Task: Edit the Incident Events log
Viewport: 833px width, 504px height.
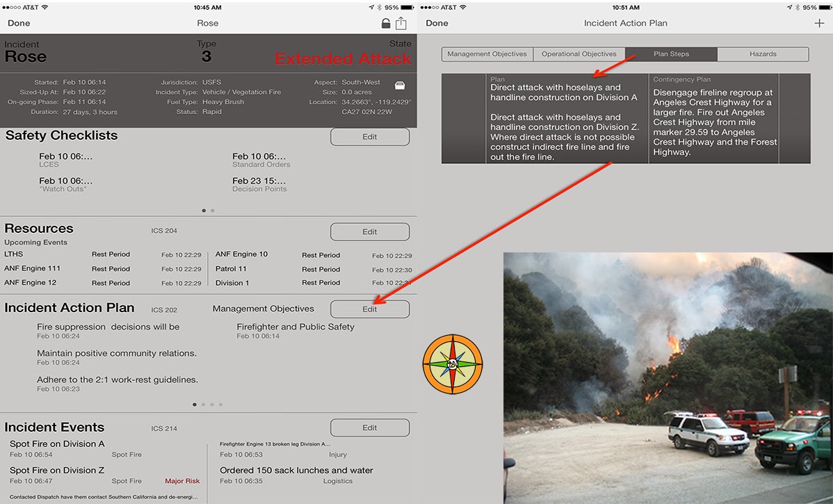Action: 369,428
